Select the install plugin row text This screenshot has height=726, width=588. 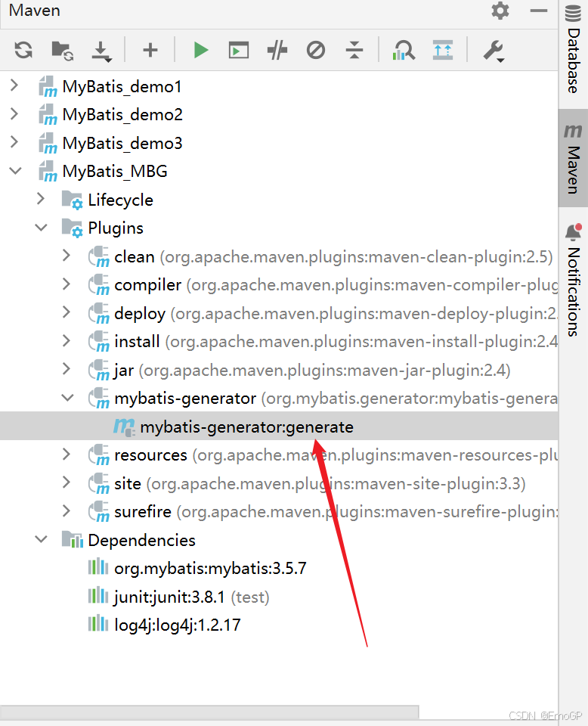tap(336, 342)
